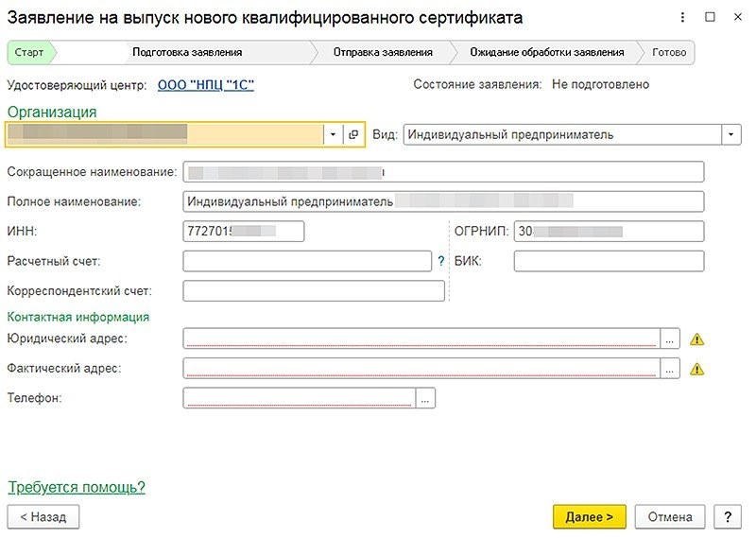Expand the Организация dropdown list

tap(333, 135)
